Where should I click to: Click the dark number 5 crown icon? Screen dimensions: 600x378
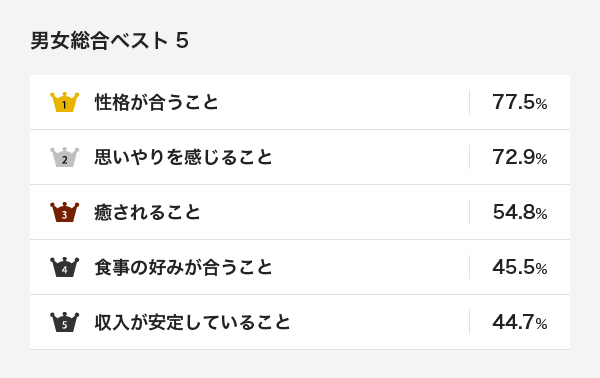click(x=65, y=322)
